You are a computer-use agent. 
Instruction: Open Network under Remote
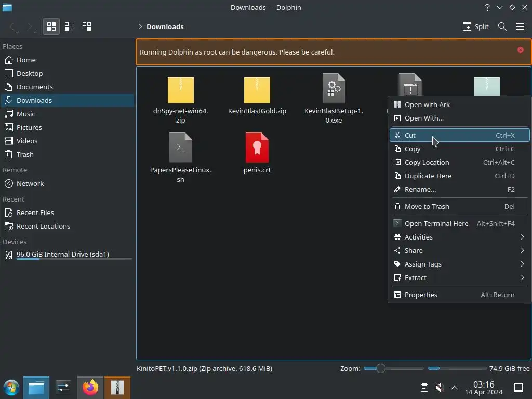(67, 183)
